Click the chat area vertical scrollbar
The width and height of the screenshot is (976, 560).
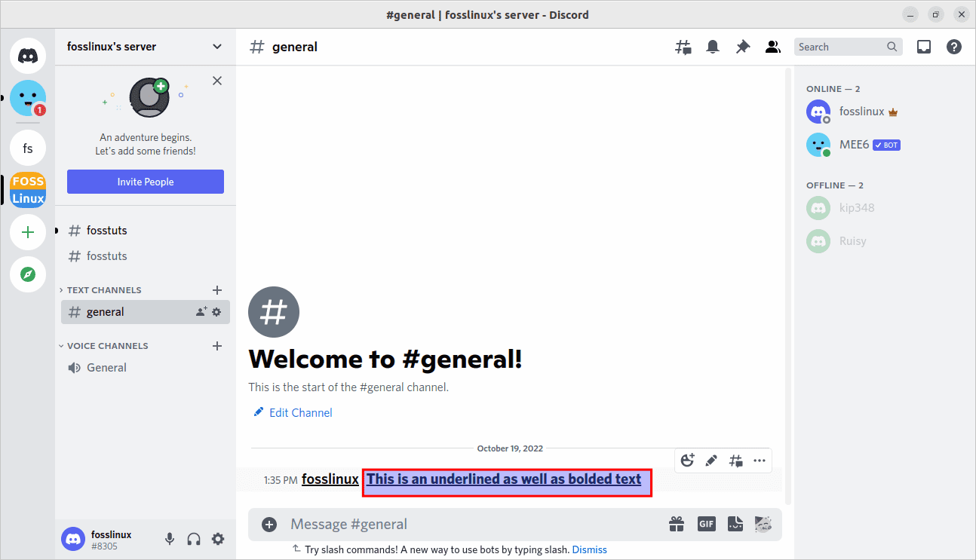tap(789, 286)
